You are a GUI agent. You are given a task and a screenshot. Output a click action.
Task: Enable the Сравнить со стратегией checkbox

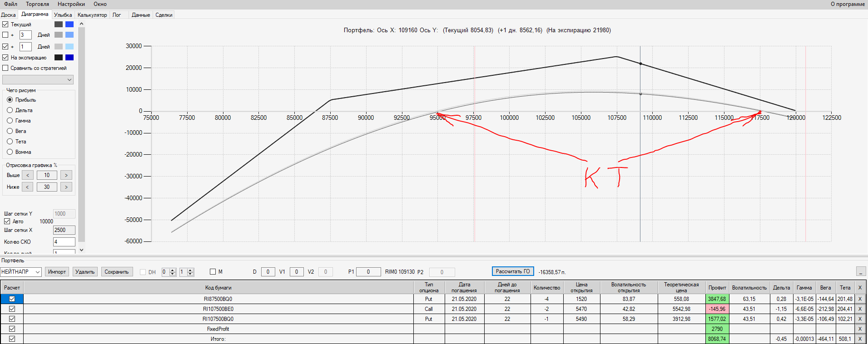(x=5, y=68)
